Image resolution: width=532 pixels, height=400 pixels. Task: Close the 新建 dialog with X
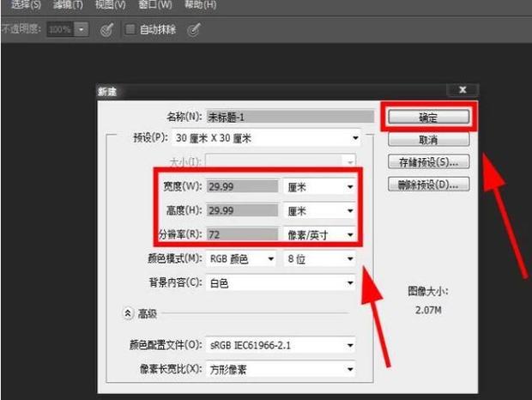point(462,89)
